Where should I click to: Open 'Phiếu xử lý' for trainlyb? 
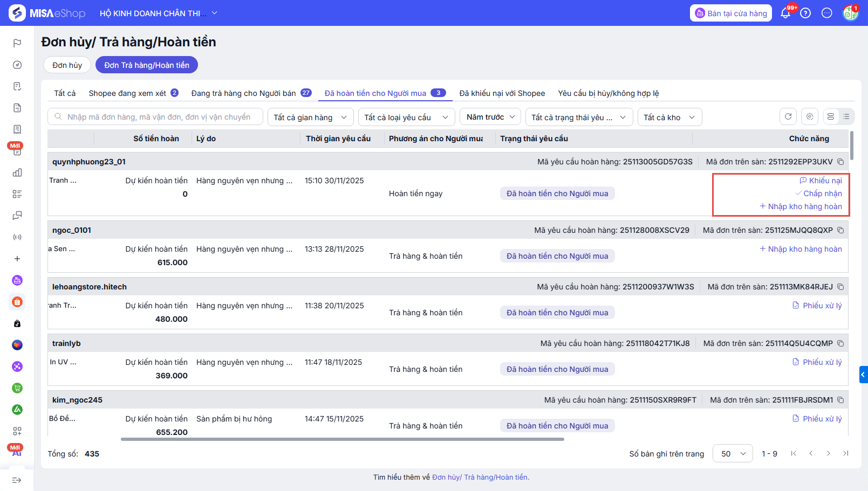click(x=817, y=362)
